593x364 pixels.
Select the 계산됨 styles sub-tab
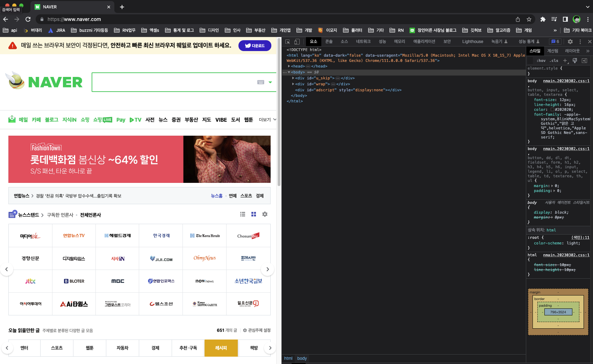553,51
